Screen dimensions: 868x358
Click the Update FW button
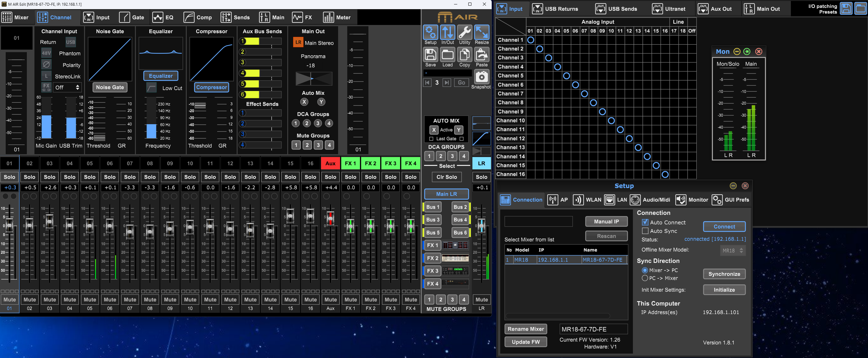[526, 342]
